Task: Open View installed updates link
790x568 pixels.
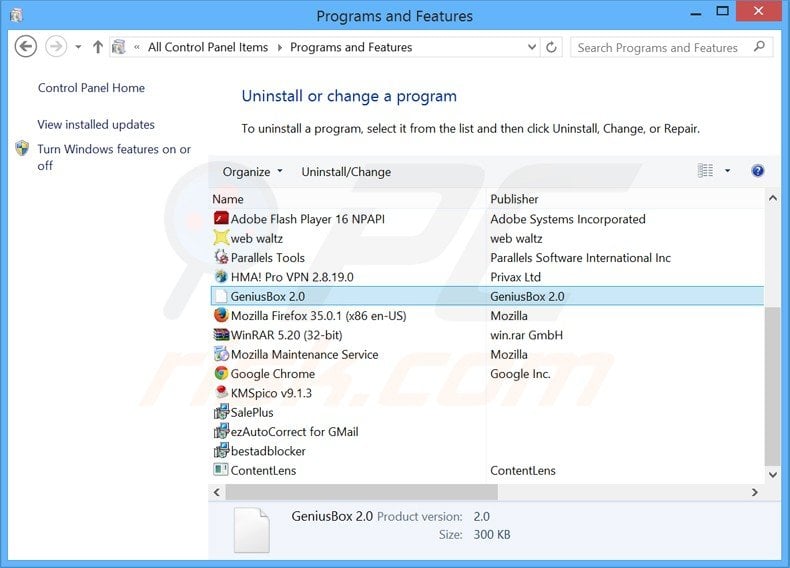Action: pos(96,124)
